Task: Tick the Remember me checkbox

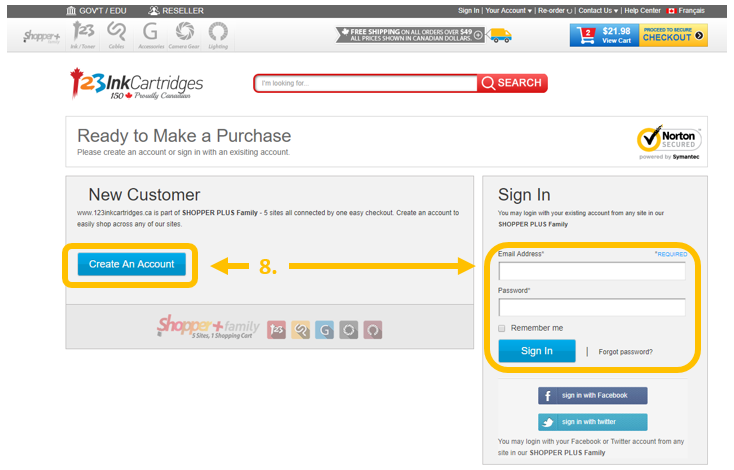Action: point(502,329)
